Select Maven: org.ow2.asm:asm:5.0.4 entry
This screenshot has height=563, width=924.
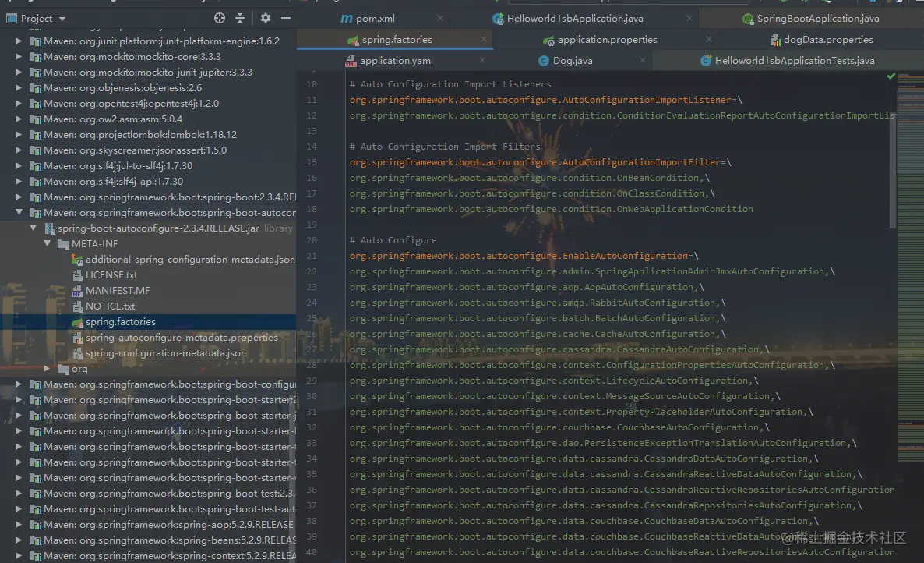(x=113, y=119)
